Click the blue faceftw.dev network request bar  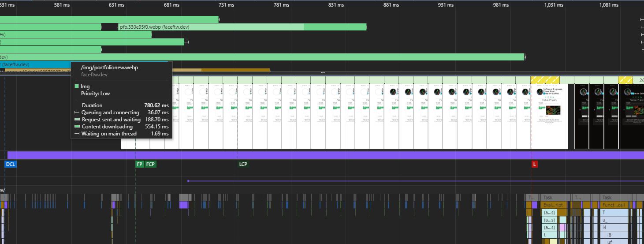tap(35, 64)
